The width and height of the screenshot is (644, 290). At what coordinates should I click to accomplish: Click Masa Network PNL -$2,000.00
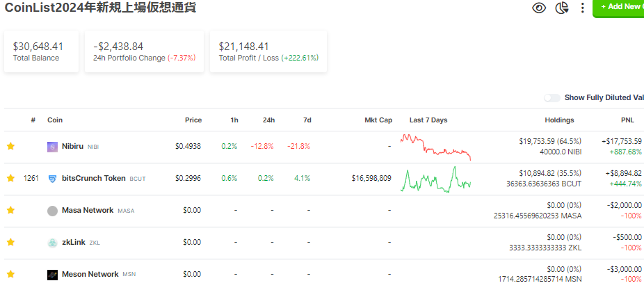pos(625,205)
